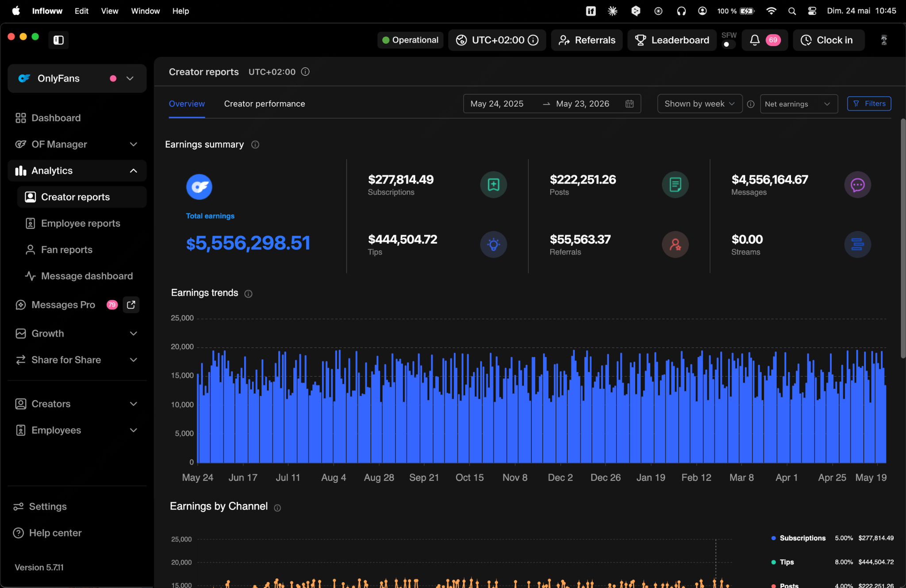This screenshot has height=588, width=906.
Task: Click the Referrals earnings icon
Action: [x=675, y=244]
